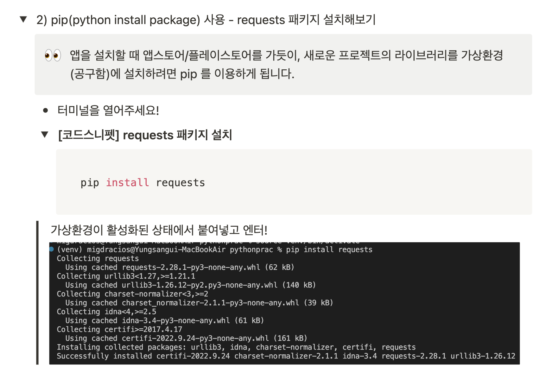Click terminal line 'Using cached idna-3.4-py3-none-any.whl'
Viewport: 553px width, 392px height.
point(148,321)
